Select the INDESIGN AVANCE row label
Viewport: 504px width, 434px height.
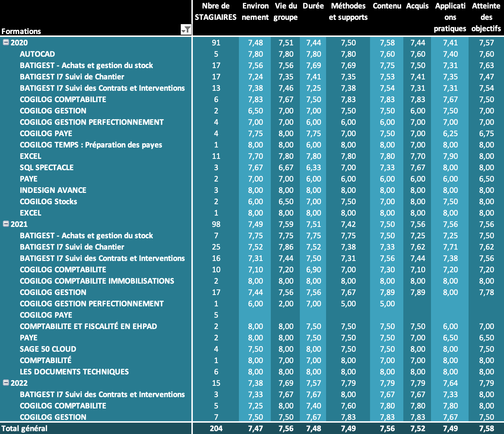(53, 190)
